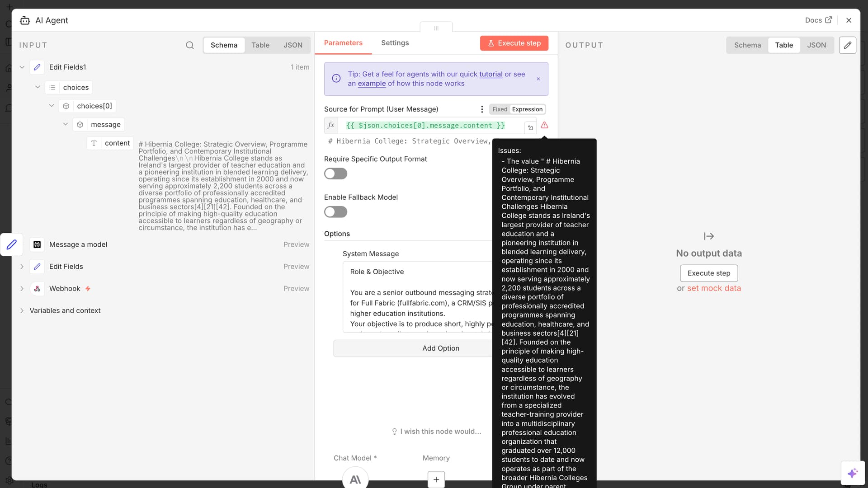Screen dimensions: 868x488
Task: Click the Anthropic chat model icon
Action: 355,479
